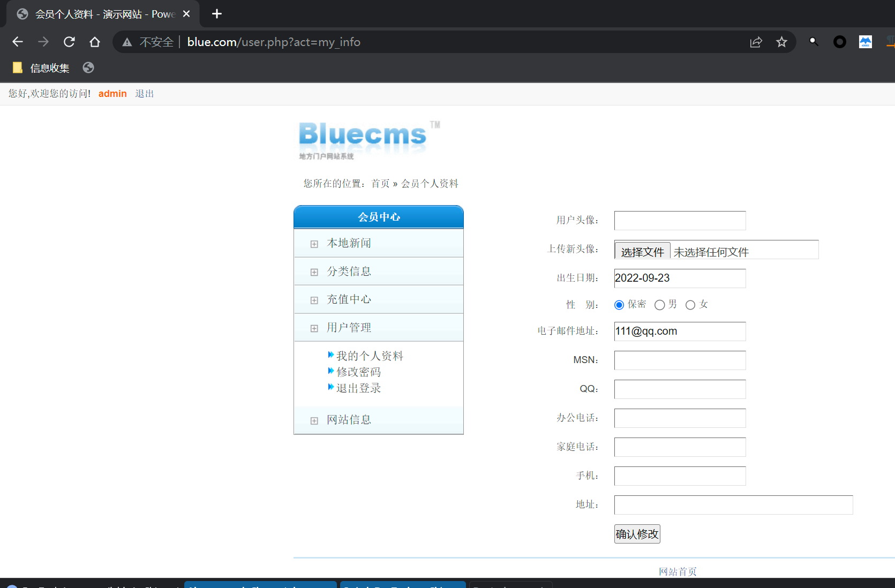Open a new browser tab
This screenshot has width=895, height=588.
click(217, 14)
